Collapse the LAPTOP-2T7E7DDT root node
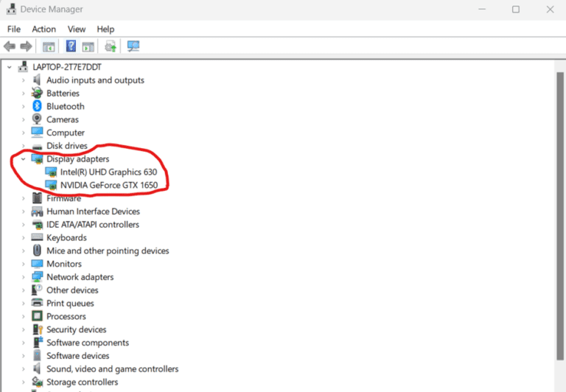566x392 pixels. click(x=10, y=67)
